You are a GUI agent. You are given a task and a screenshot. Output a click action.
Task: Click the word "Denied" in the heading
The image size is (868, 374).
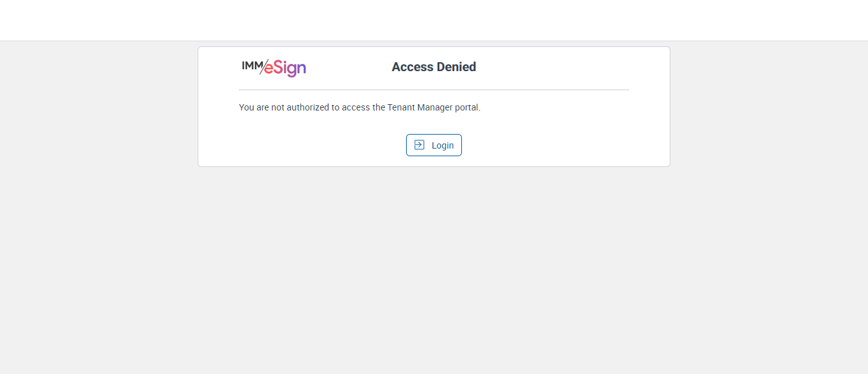456,67
